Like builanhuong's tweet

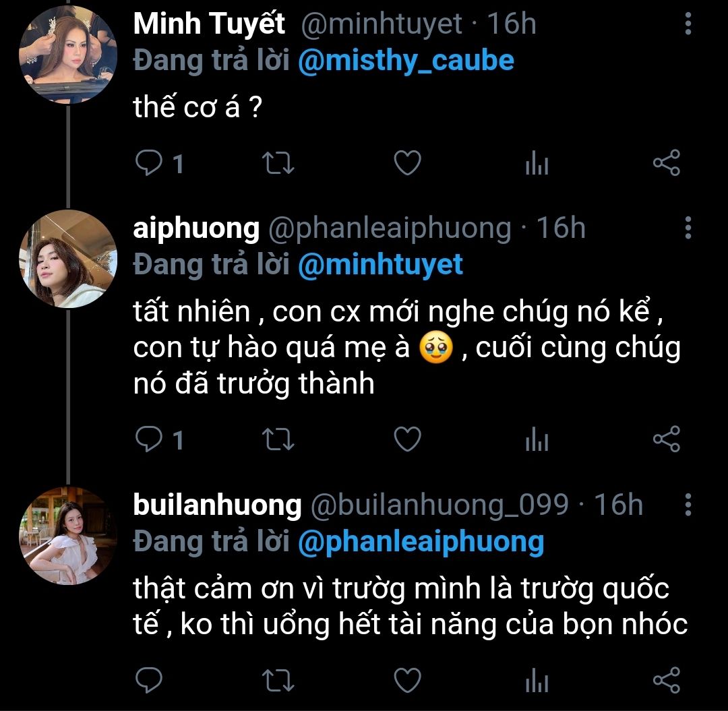coord(407,680)
